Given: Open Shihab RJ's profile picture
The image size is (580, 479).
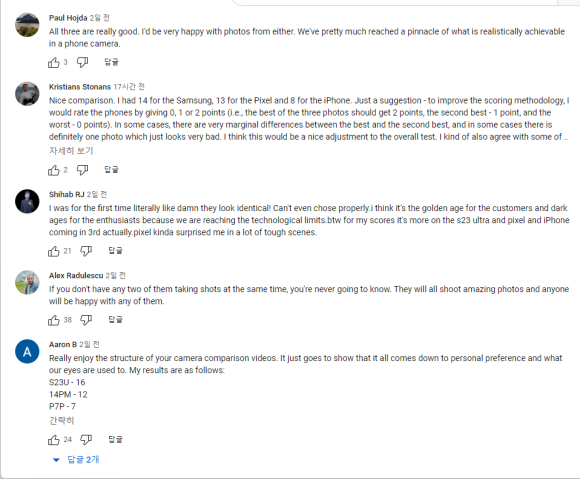Looking at the screenshot, I should click(x=27, y=201).
